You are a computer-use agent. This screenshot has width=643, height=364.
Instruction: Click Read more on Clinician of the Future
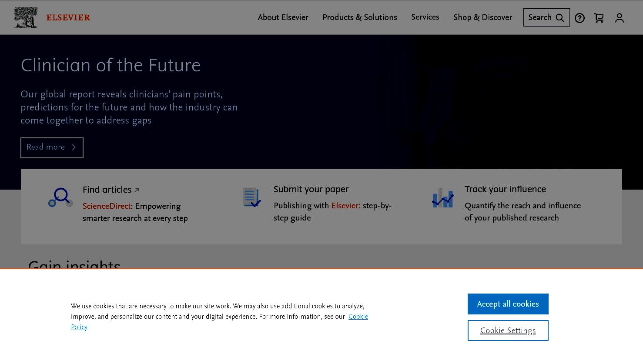point(52,148)
